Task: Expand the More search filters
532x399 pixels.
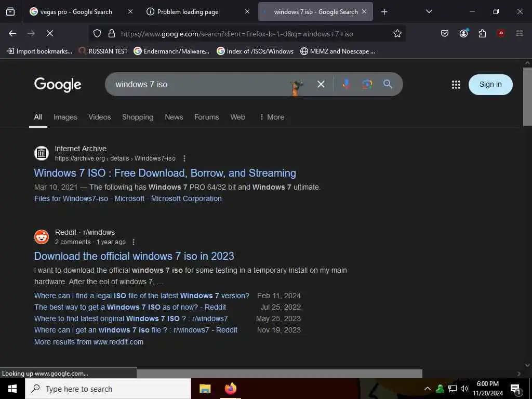Action: pyautogui.click(x=272, y=117)
